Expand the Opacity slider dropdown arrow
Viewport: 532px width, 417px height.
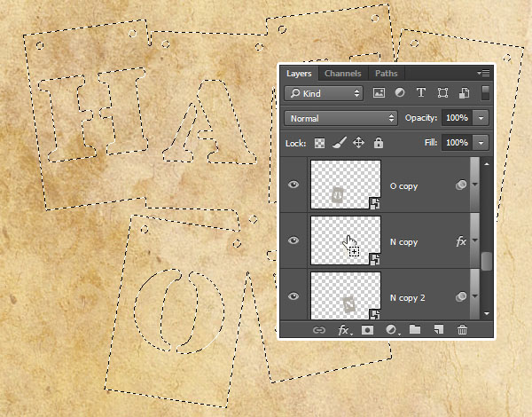(481, 118)
